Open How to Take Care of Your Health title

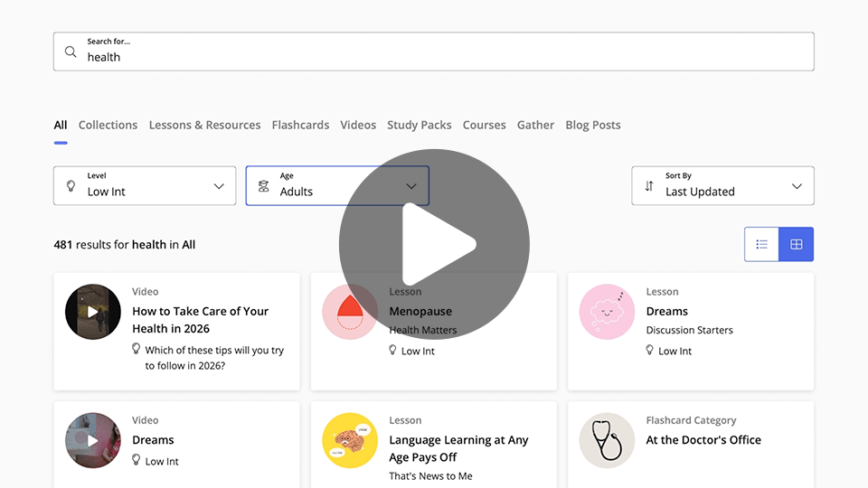201,320
